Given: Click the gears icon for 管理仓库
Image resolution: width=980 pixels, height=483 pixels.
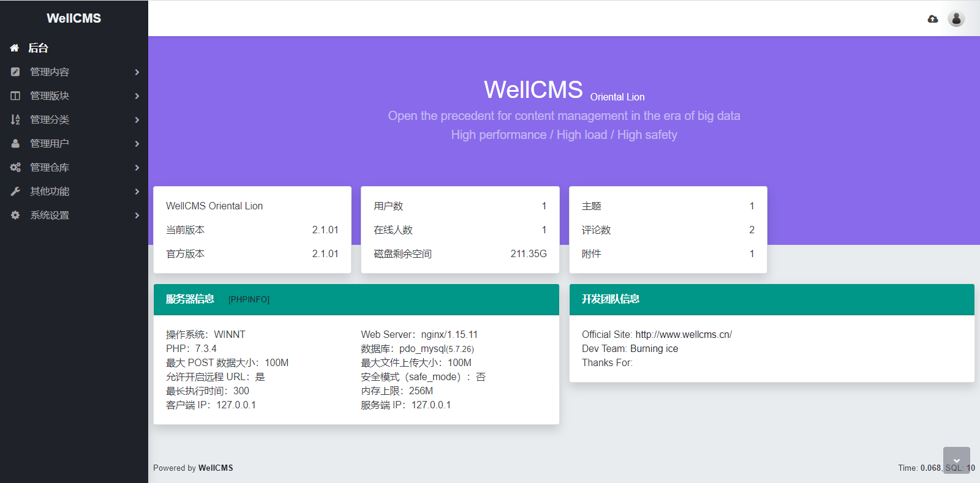Looking at the screenshot, I should click(15, 167).
